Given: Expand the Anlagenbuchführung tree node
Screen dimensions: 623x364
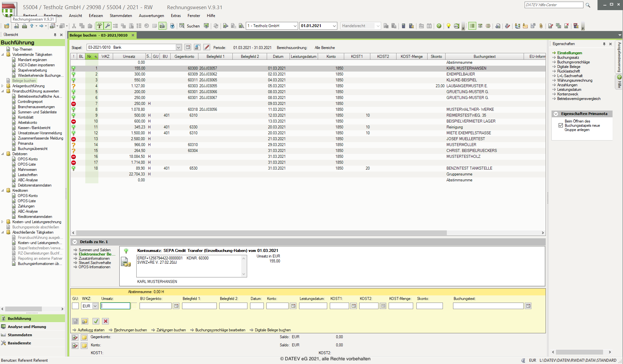Looking at the screenshot, I should click(x=3, y=86).
